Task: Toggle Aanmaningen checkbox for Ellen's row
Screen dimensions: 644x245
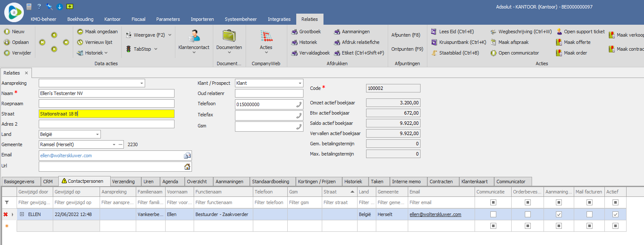Action: (x=559, y=214)
